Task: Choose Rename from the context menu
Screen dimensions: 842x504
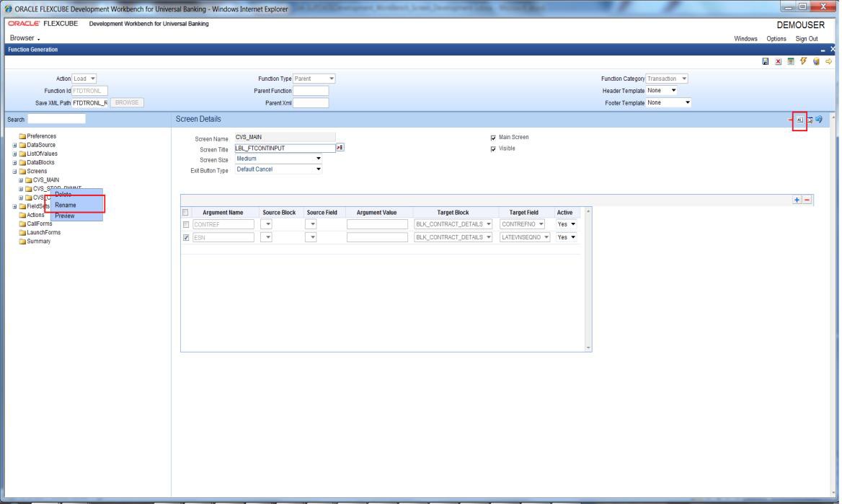Action: coord(66,205)
